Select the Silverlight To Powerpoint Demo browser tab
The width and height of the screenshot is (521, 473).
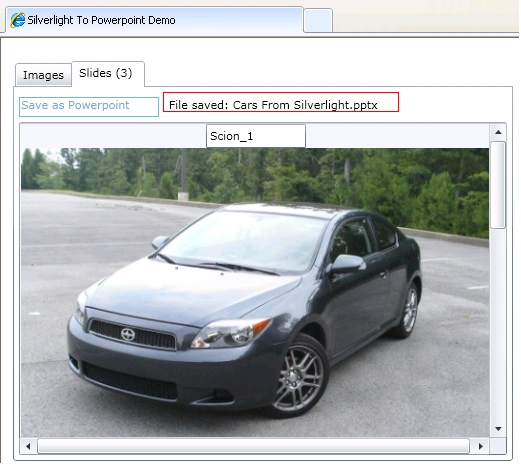(x=154, y=20)
